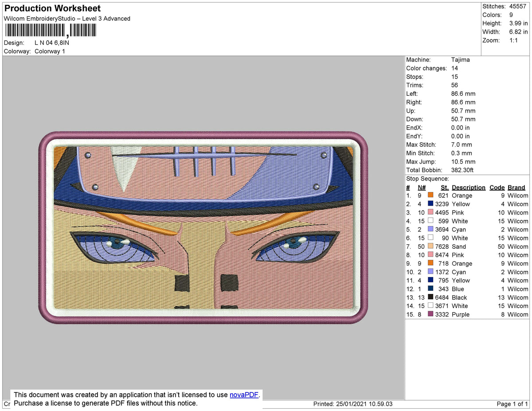This screenshot has width=532, height=411.
Task: Select the Sand description in stop row 7
Action: coord(459,247)
